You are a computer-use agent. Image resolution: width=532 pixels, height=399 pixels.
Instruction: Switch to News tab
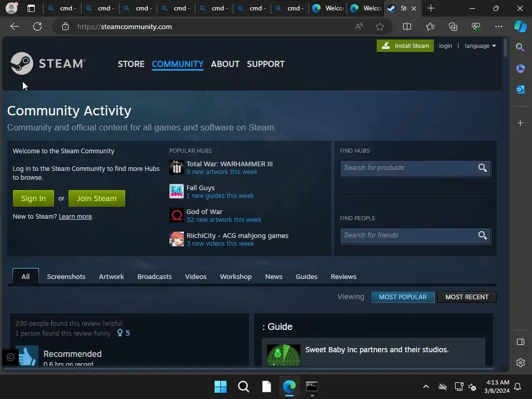click(274, 276)
